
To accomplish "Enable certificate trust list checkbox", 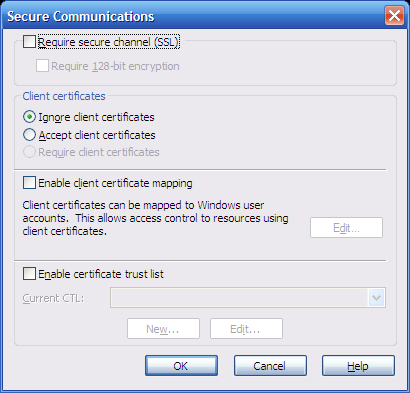I will [x=29, y=274].
